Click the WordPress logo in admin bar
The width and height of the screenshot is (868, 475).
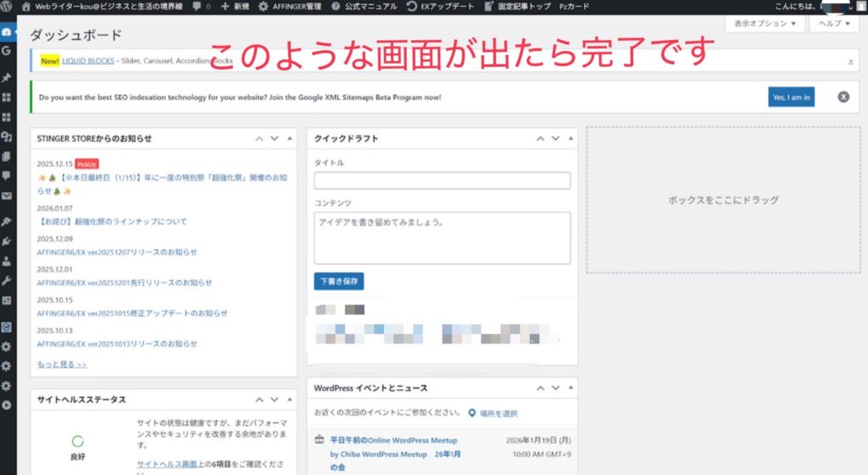pos(8,6)
